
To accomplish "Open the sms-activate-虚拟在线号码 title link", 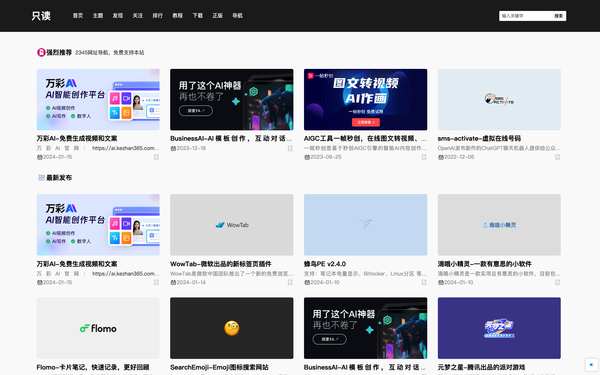I will (479, 139).
